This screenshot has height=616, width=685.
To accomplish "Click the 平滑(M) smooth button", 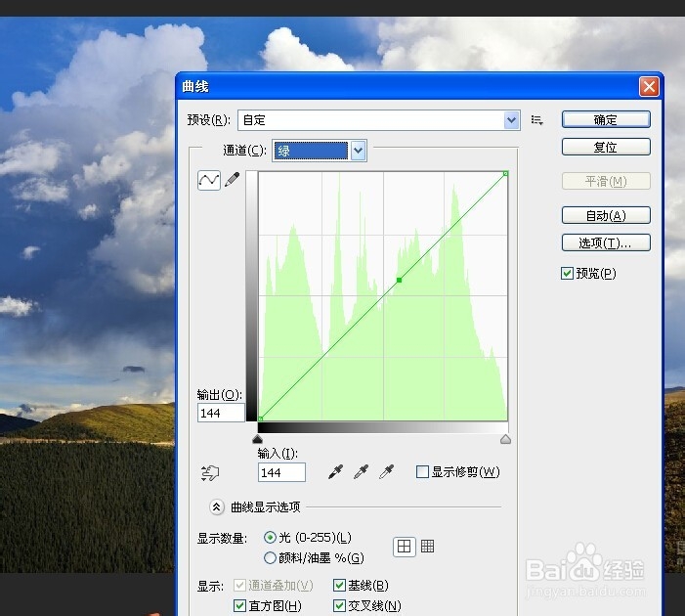I will click(x=606, y=181).
